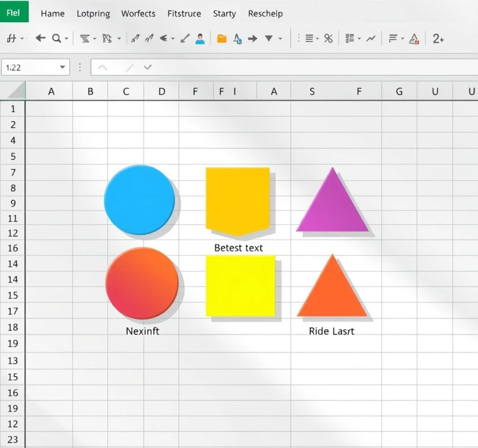Viewport: 478px width, 448px height.
Task: Open the orange folder icon
Action: pos(222,39)
